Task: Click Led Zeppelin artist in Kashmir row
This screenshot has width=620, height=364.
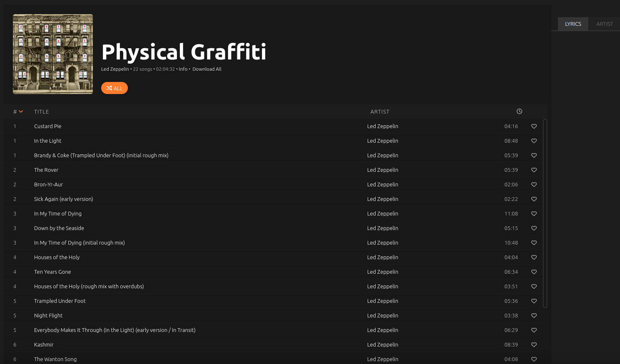Action: [x=383, y=345]
